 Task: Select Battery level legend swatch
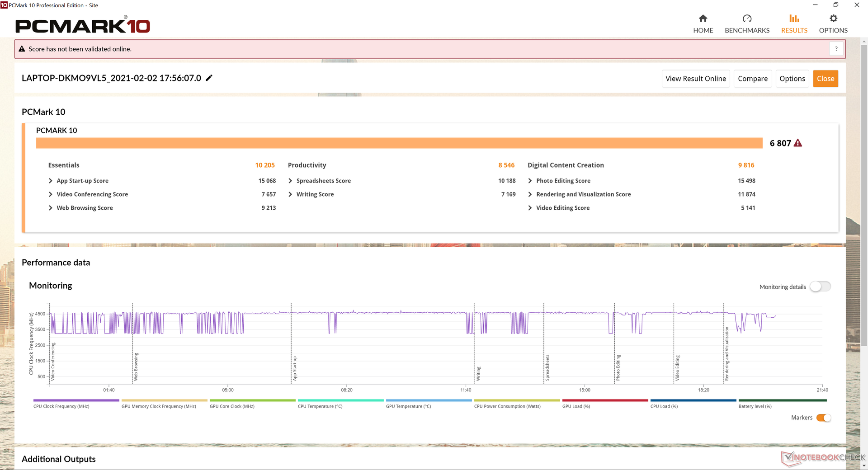coord(783,400)
